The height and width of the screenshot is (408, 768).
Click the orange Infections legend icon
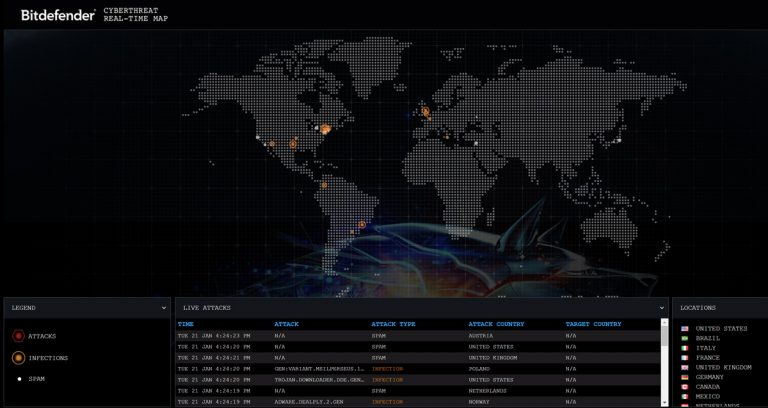tap(19, 358)
